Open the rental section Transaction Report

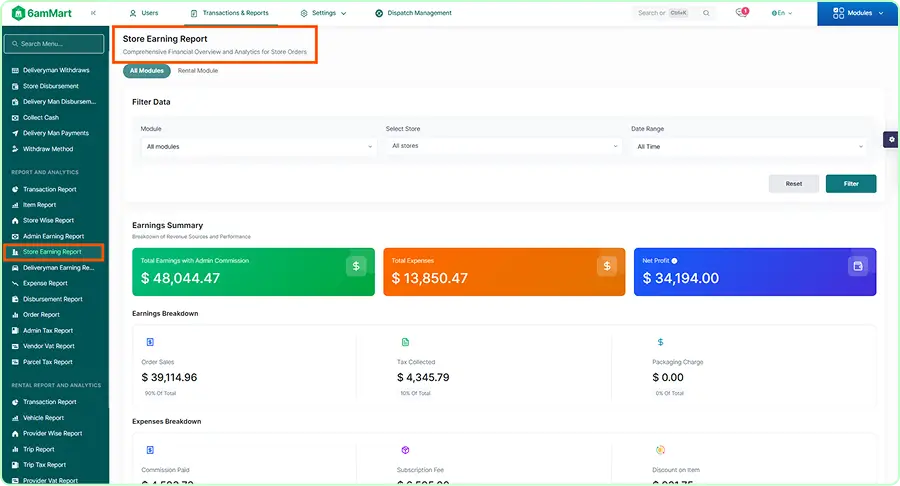point(49,402)
